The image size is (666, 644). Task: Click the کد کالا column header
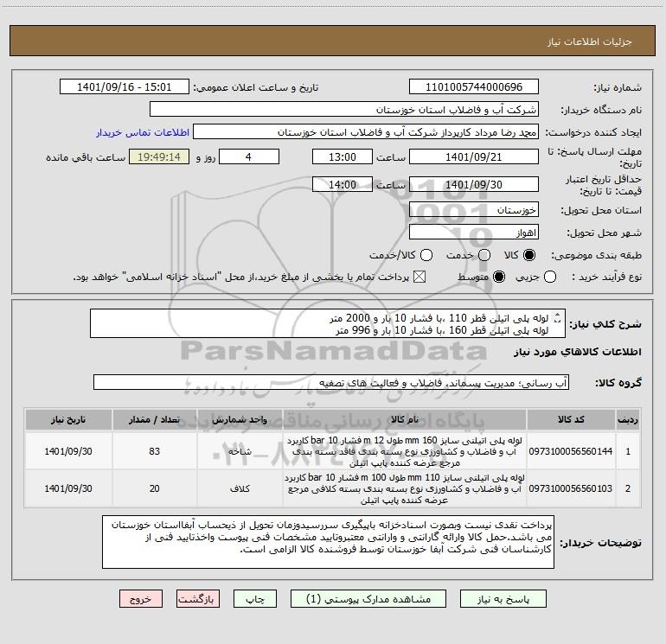[571, 420]
